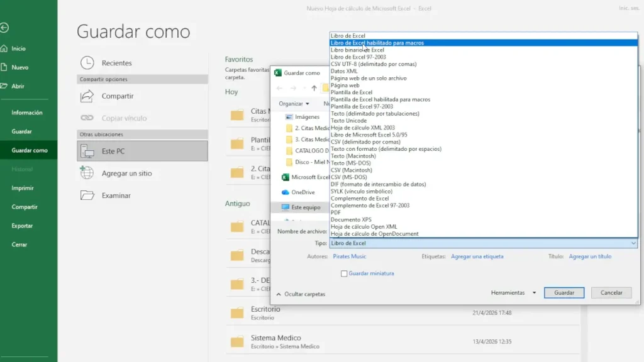Select Exportar in the sidebar
This screenshot has height=362, width=644.
[x=22, y=226]
